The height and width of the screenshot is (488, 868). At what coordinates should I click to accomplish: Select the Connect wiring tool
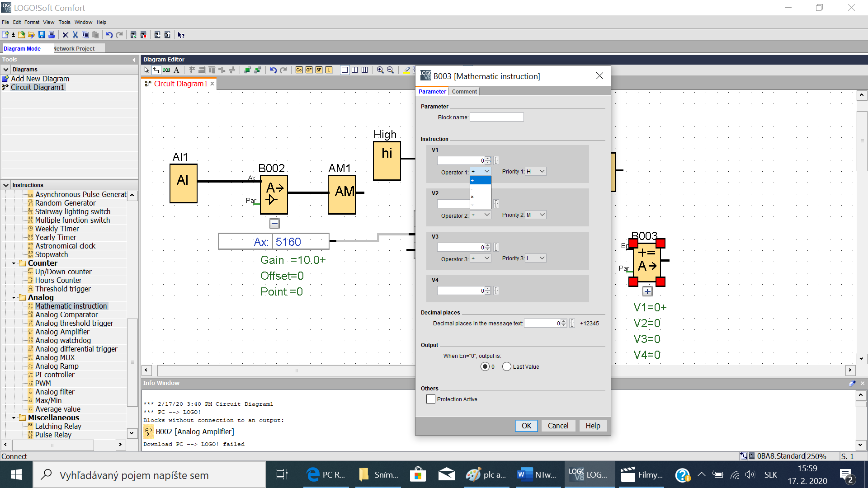(x=156, y=70)
